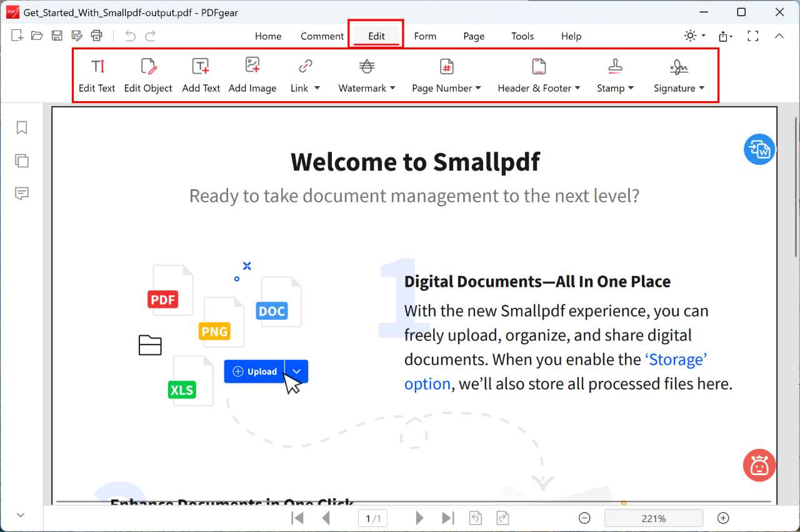
Task: Click the "Welcome to Smallpdf" heading
Action: click(x=415, y=162)
